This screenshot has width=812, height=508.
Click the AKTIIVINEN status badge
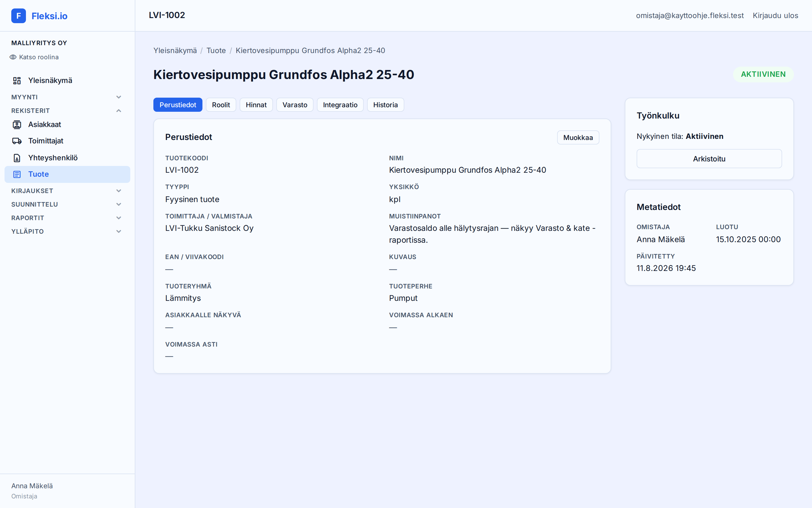click(763, 74)
